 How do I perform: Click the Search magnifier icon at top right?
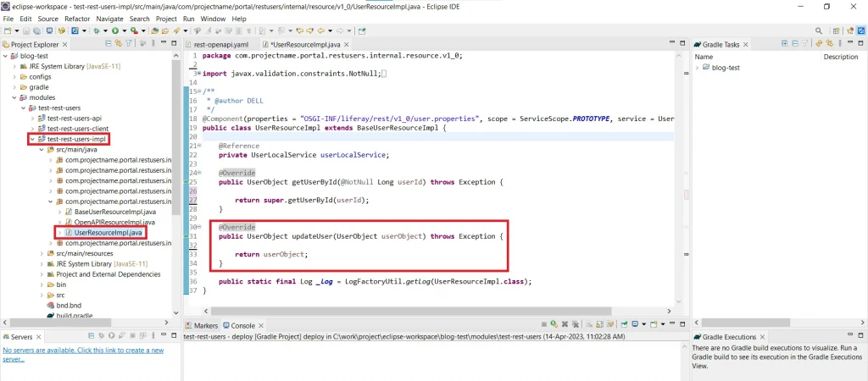tap(819, 30)
